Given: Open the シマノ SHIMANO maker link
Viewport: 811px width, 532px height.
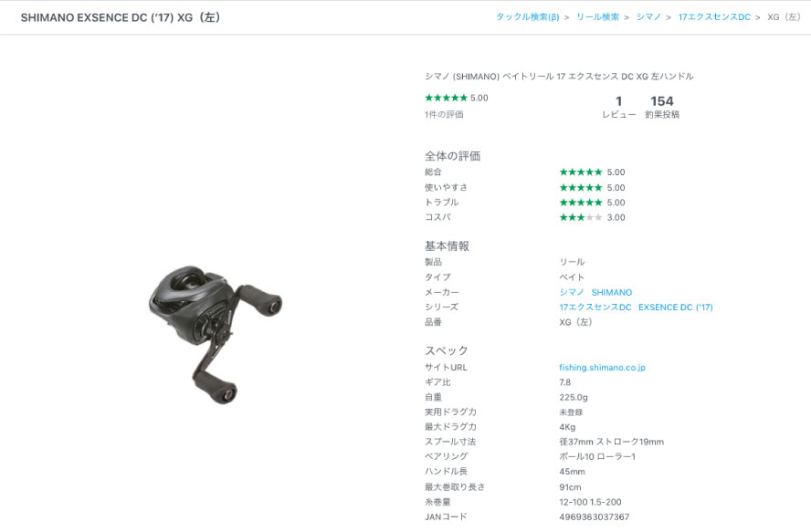Looking at the screenshot, I should [595, 292].
